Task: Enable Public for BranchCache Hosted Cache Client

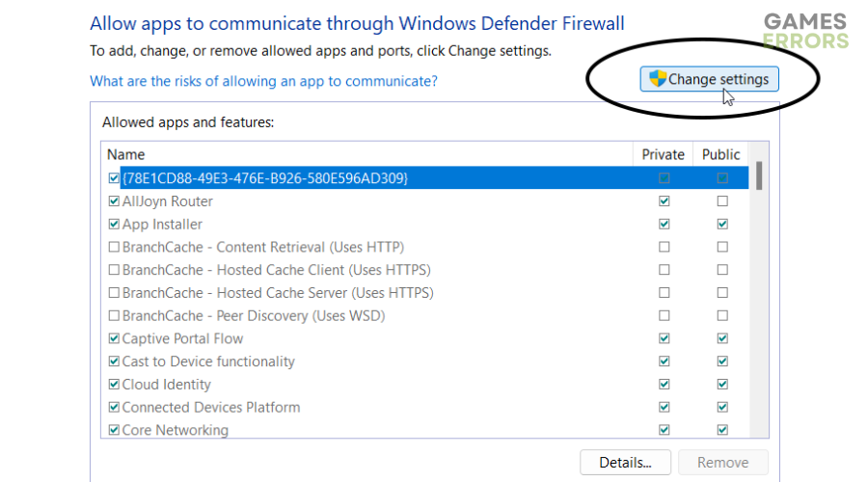Action: [x=722, y=270]
